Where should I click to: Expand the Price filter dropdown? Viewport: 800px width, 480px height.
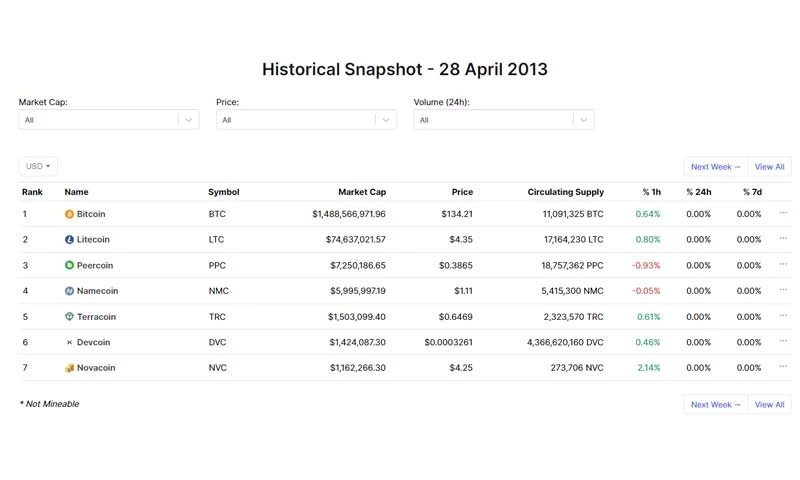point(306,120)
